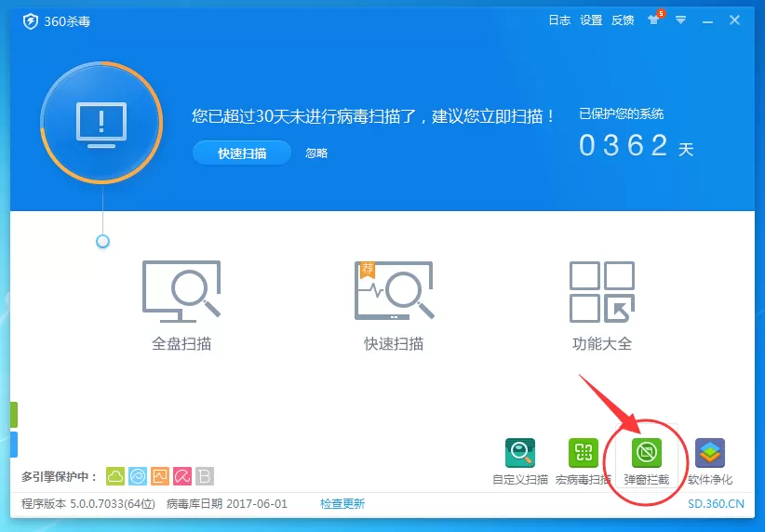The width and height of the screenshot is (765, 532).
Task: Open 弹窗拦截 popup blocker tool
Action: (647, 461)
